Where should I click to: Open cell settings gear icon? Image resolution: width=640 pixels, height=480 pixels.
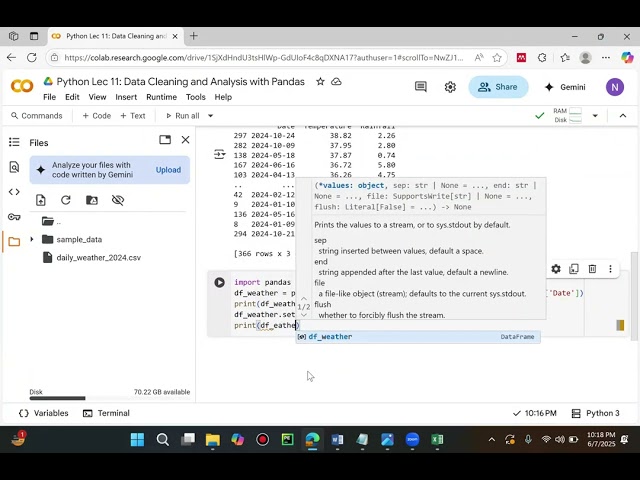[x=556, y=269]
